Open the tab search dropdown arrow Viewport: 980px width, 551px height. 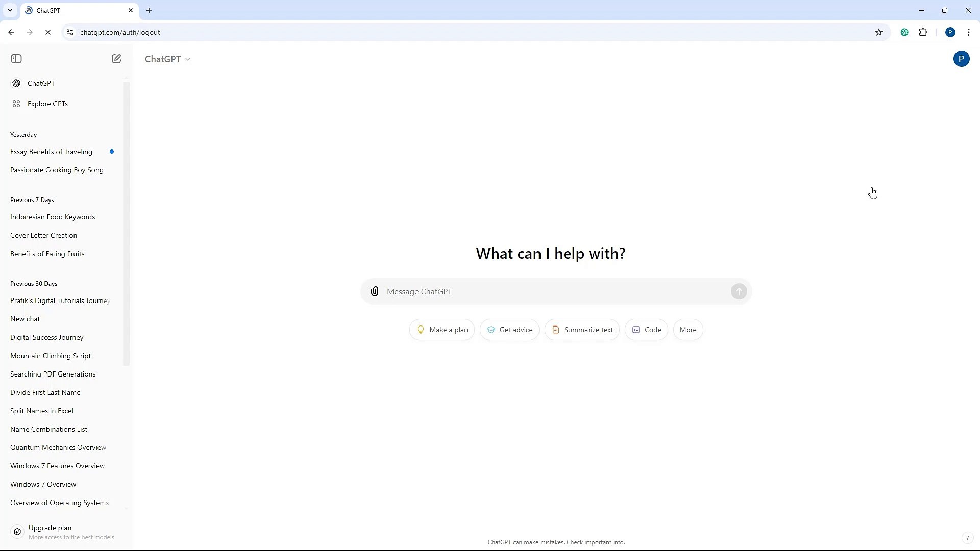[x=10, y=10]
